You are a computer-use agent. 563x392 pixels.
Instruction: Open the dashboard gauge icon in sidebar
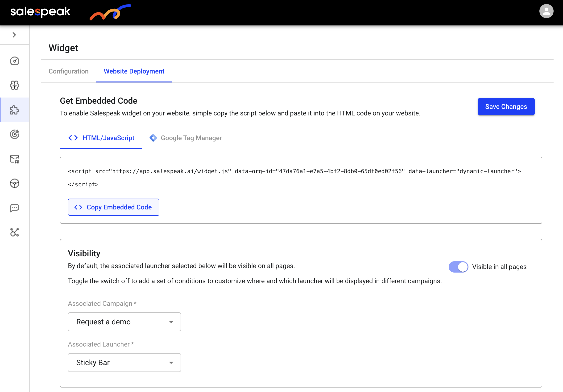14,61
